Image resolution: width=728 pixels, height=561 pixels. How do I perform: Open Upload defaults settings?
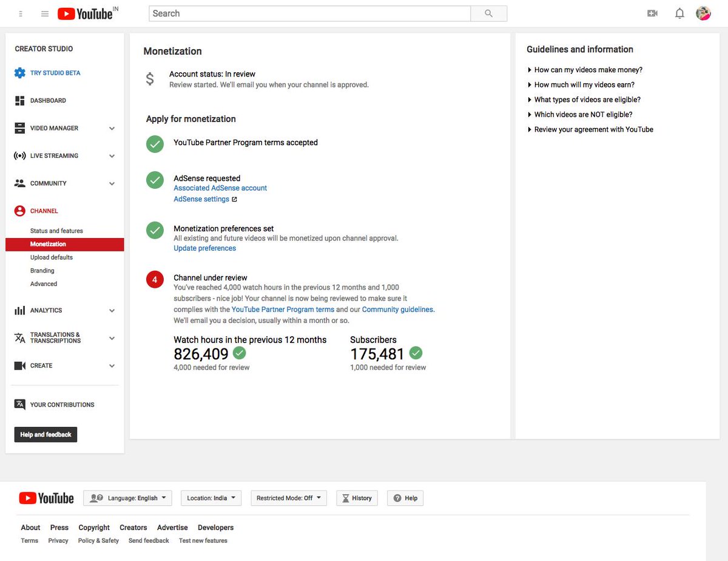[x=52, y=257]
